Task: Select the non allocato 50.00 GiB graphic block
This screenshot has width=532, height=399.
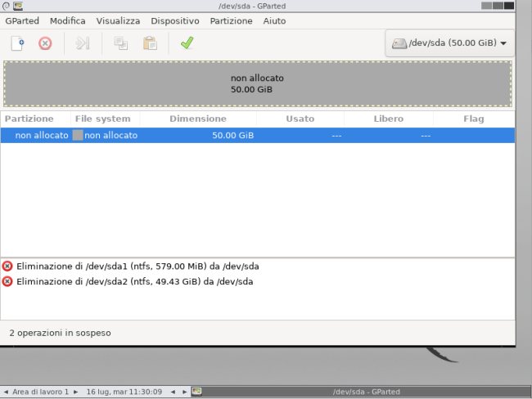Action: [x=258, y=83]
